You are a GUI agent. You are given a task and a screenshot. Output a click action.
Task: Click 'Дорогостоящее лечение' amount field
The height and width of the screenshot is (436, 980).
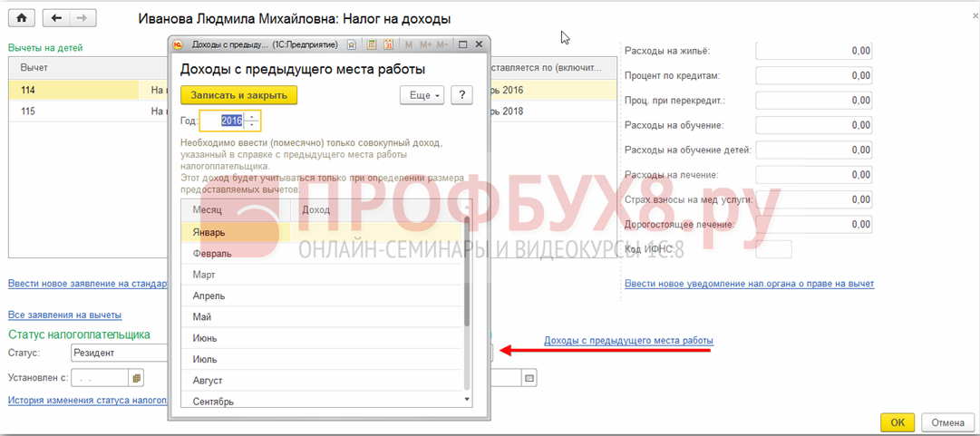[x=814, y=224]
